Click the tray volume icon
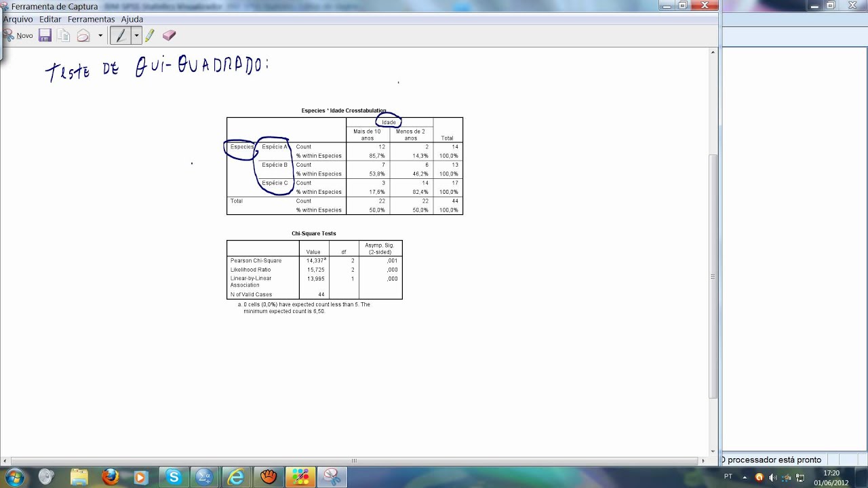Image resolution: width=868 pixels, height=488 pixels. tap(773, 477)
